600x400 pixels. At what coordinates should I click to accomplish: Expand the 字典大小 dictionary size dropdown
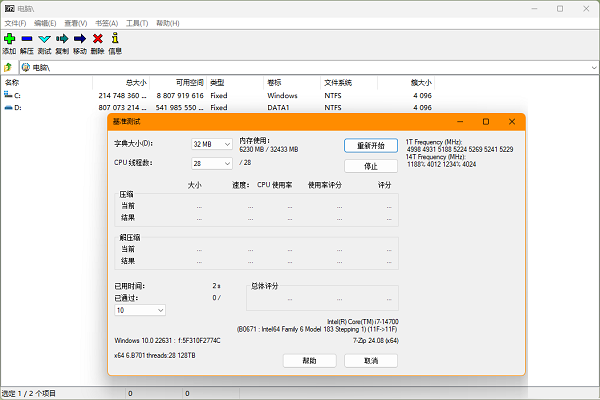pyautogui.click(x=212, y=144)
